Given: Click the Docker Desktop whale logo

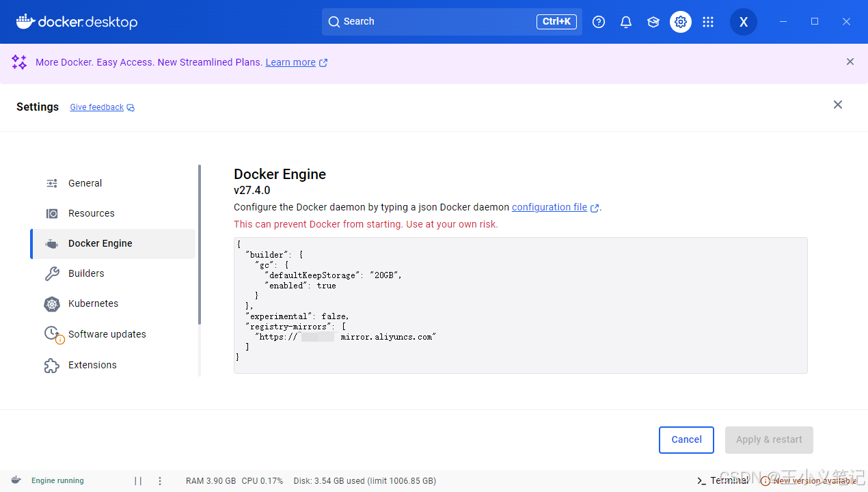Looking at the screenshot, I should tap(77, 22).
